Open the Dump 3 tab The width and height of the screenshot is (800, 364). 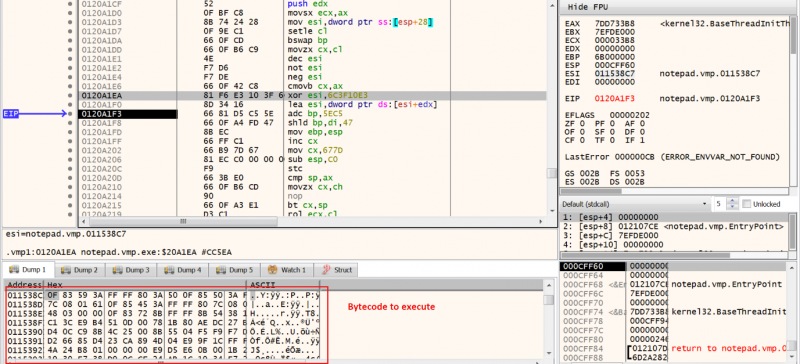tap(132, 270)
